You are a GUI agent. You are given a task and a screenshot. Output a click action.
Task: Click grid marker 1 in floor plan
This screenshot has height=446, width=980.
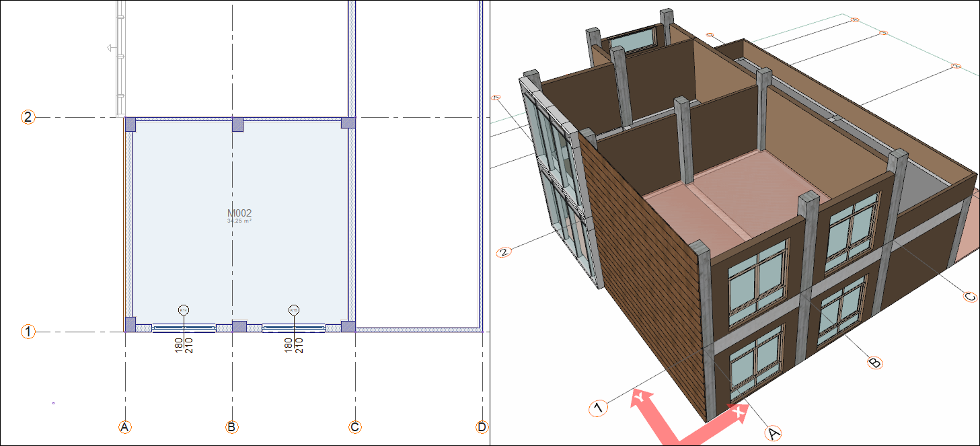[28, 332]
